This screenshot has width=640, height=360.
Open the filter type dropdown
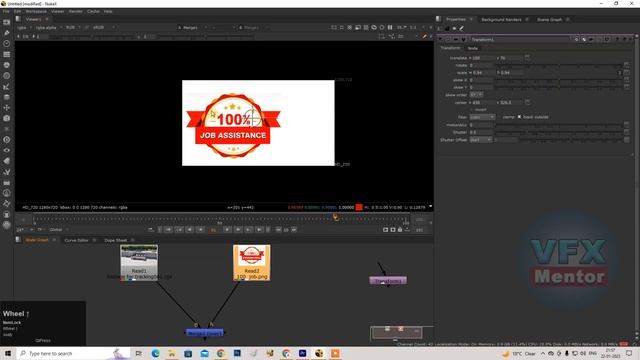click(x=482, y=117)
